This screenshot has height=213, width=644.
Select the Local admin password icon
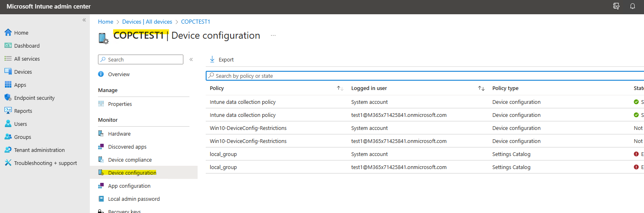click(101, 199)
